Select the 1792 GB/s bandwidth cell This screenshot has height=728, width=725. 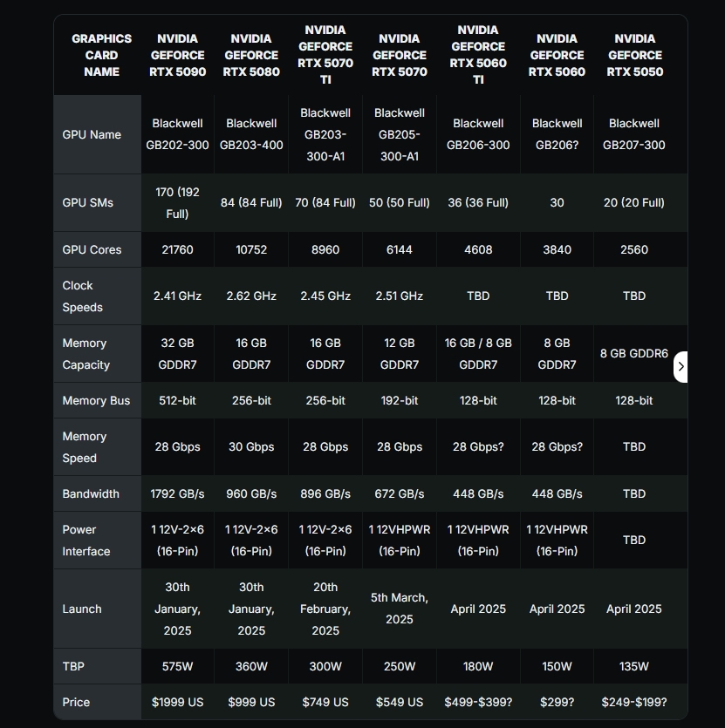(x=177, y=493)
